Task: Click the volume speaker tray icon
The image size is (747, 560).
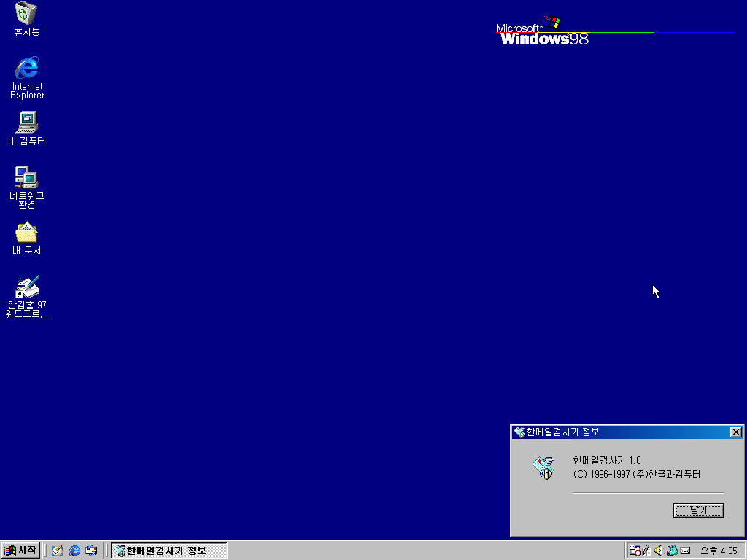Action: (659, 551)
